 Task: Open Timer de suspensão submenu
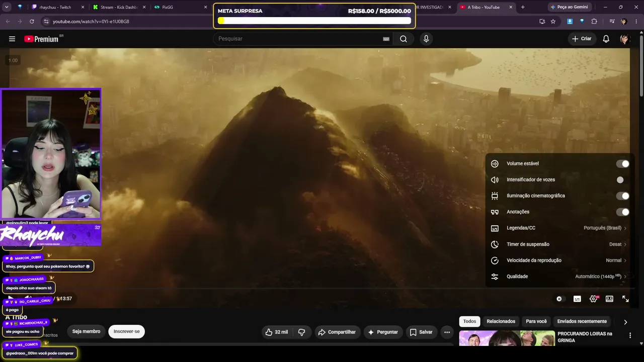559,244
